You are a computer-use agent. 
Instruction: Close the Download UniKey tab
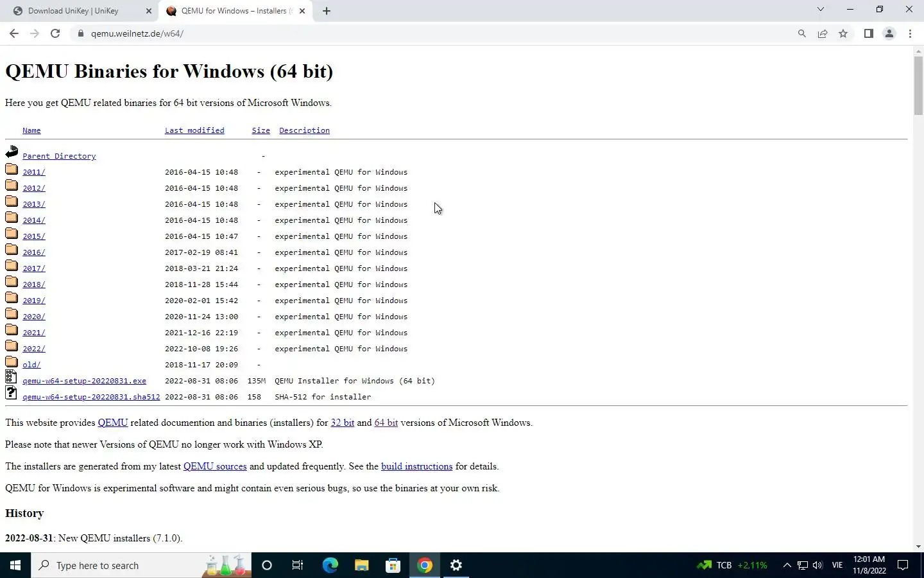(x=148, y=11)
